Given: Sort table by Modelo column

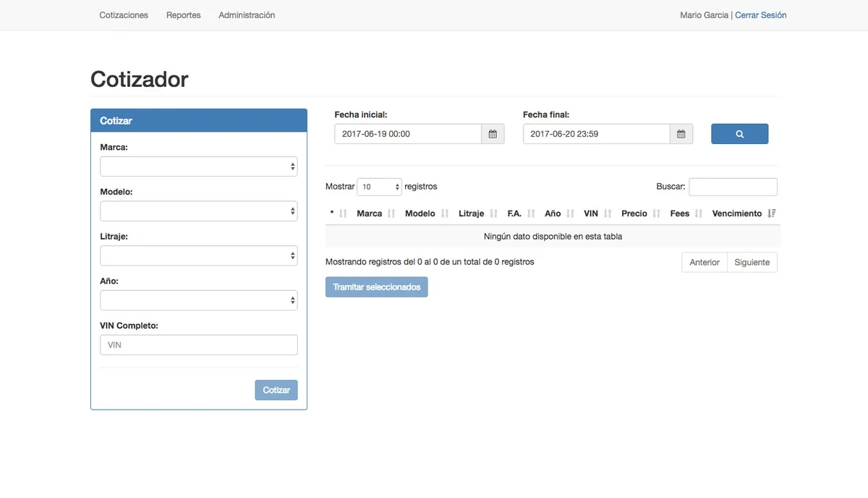Looking at the screenshot, I should click(x=427, y=214).
